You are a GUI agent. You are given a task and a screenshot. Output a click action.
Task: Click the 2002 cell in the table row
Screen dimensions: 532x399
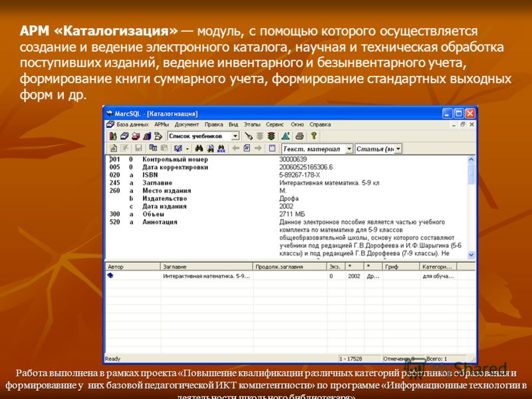354,276
